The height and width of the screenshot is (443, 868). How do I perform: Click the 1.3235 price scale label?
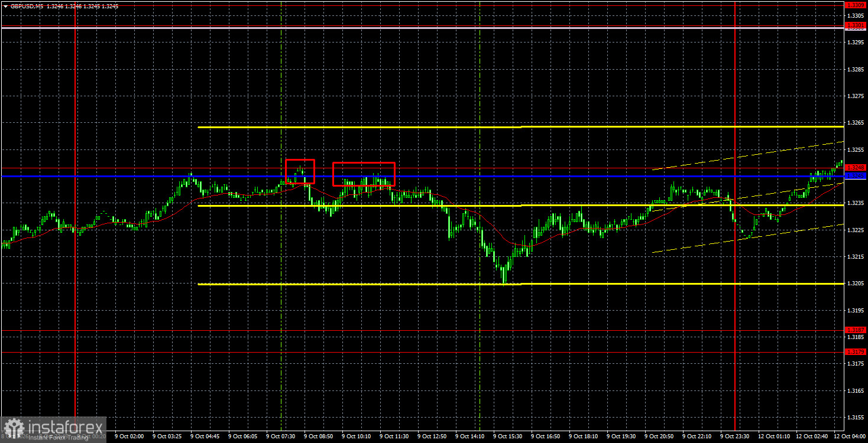coord(856,203)
